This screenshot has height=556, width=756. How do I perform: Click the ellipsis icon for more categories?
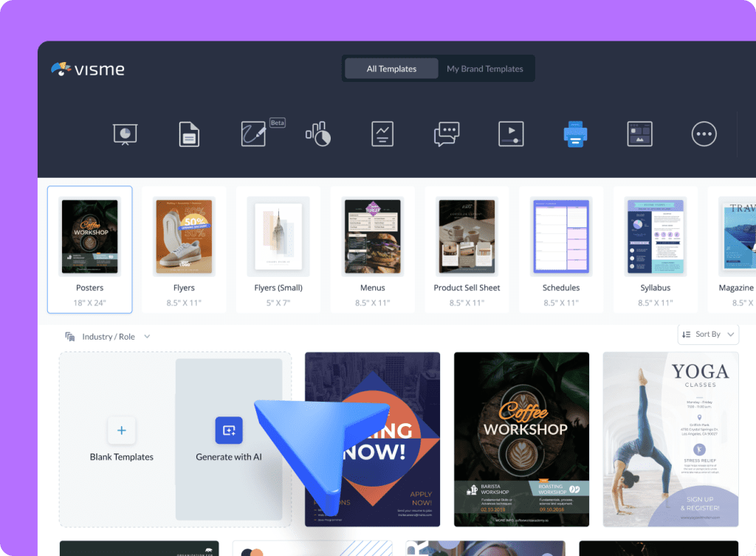point(704,134)
